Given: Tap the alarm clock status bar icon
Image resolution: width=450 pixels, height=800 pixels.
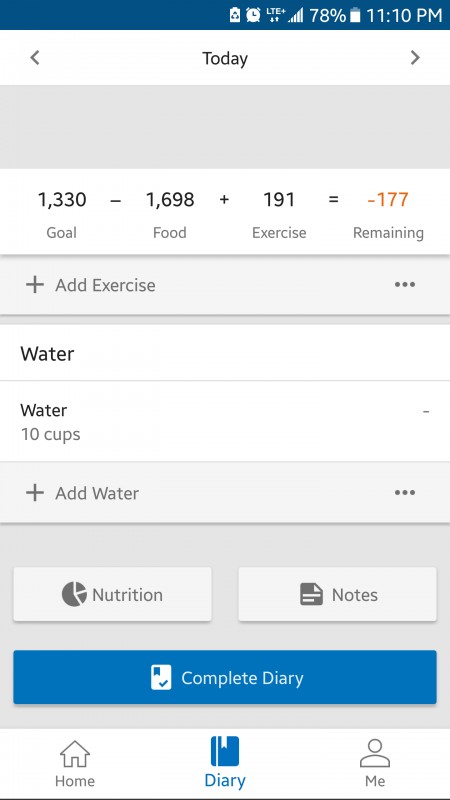Looking at the screenshot, I should click(x=253, y=15).
